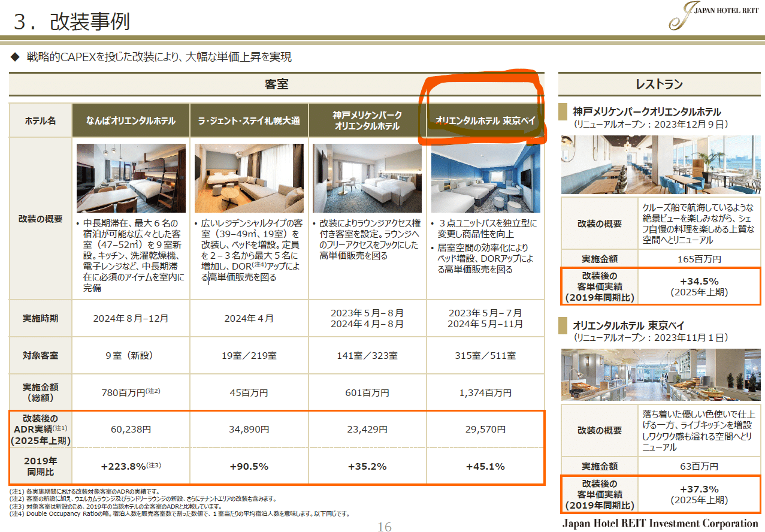Click the 神戸メリケンパークオリエンタルホテル restaurant heading
Viewport: 765px width, 532px height.
click(647, 112)
